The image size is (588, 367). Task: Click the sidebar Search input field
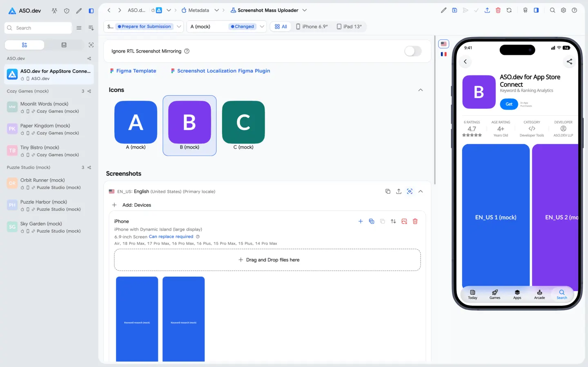coord(38,28)
